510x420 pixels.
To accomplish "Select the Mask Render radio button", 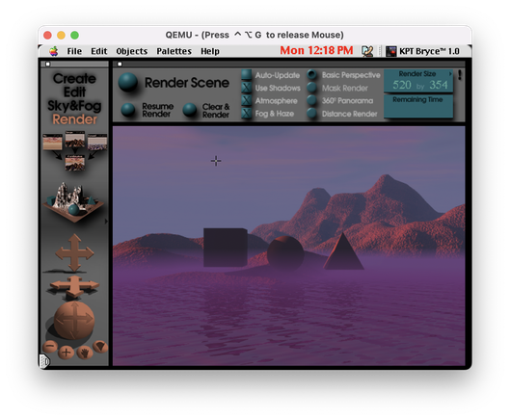I will coord(312,88).
